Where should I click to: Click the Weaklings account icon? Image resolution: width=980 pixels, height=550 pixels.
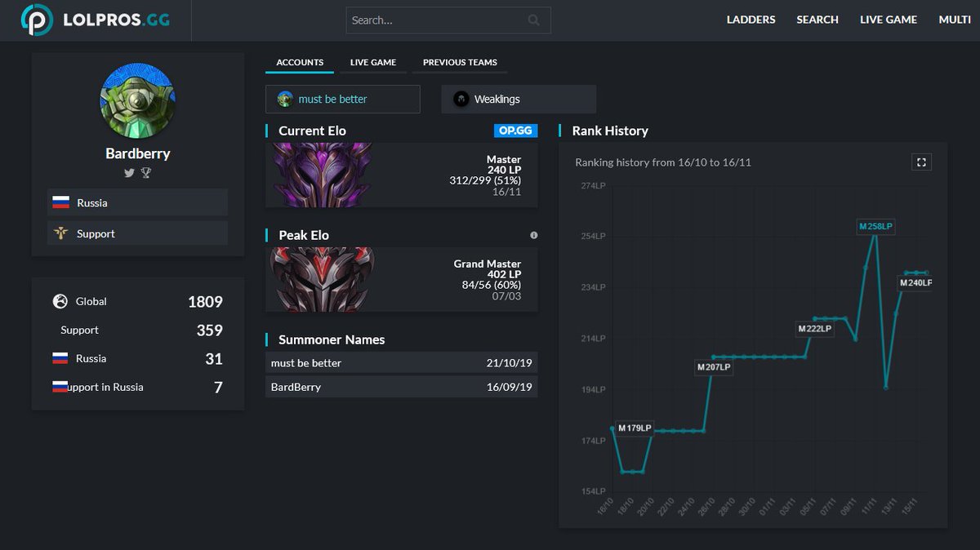click(x=461, y=99)
